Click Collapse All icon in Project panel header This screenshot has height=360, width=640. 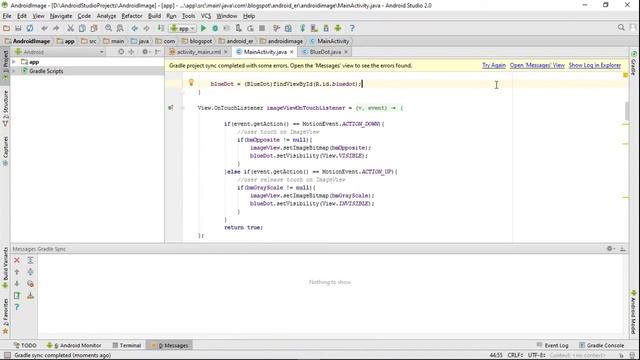click(131, 52)
